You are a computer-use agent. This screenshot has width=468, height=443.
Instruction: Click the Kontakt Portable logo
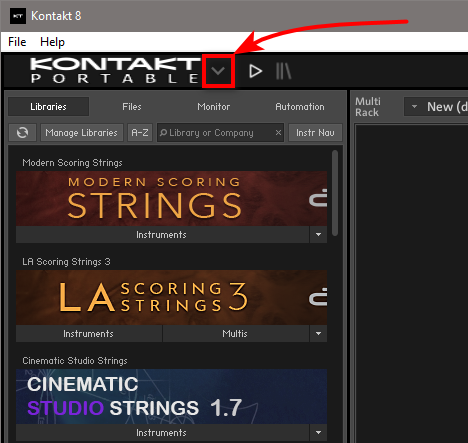pyautogui.click(x=115, y=70)
